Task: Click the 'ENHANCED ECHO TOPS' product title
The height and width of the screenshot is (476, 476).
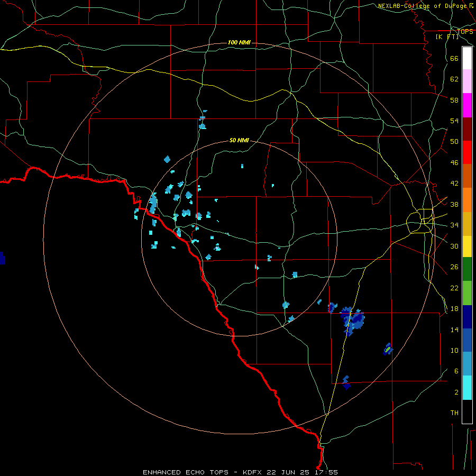Action: pyautogui.click(x=186, y=472)
